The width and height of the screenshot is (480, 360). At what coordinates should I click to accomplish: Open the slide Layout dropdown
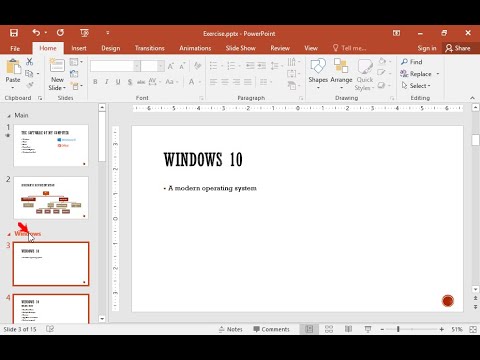coord(76,62)
